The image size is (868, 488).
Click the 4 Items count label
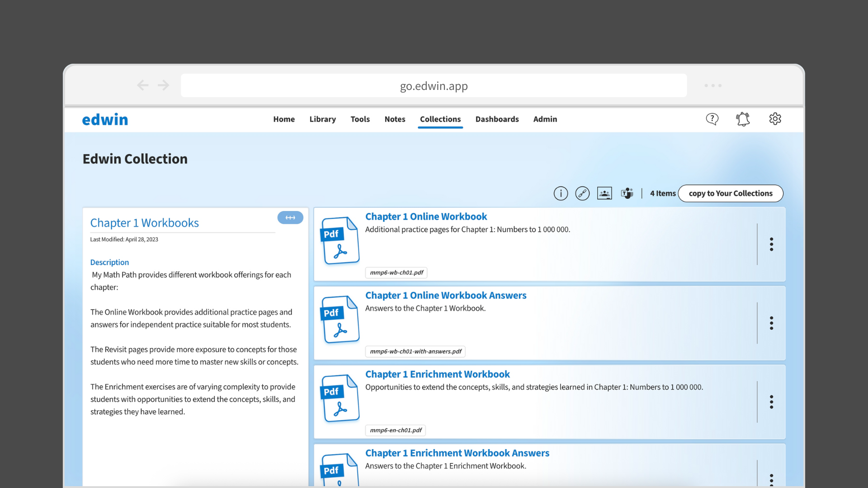point(663,193)
